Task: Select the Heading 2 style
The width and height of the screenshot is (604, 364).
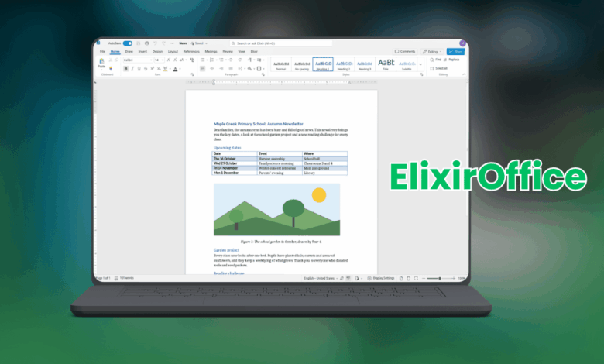Action: [344, 64]
